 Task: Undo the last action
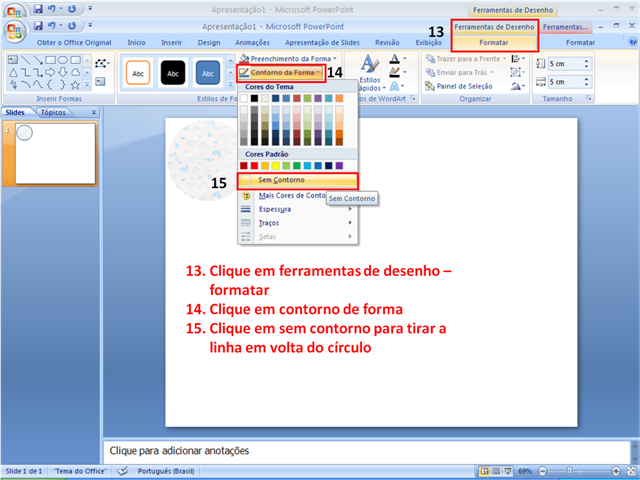52,26
